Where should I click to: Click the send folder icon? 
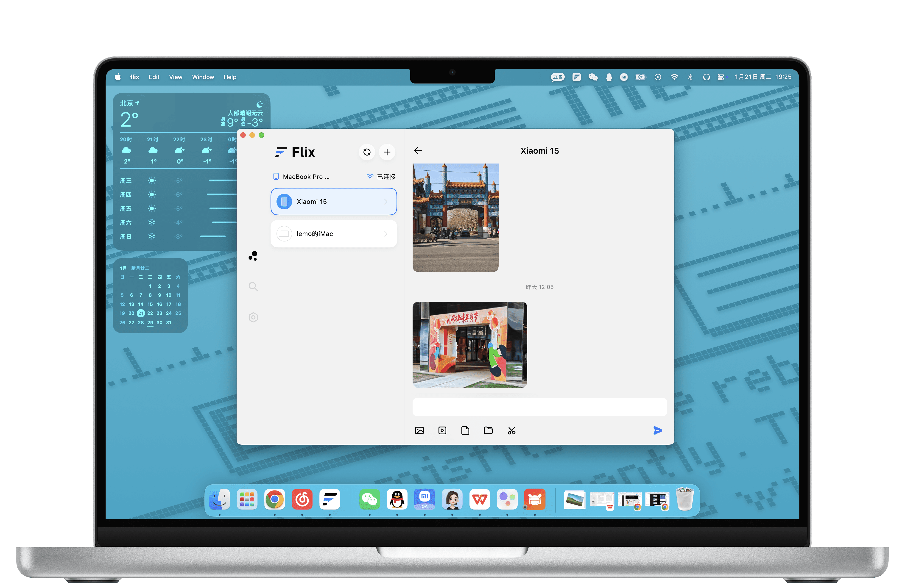(488, 430)
